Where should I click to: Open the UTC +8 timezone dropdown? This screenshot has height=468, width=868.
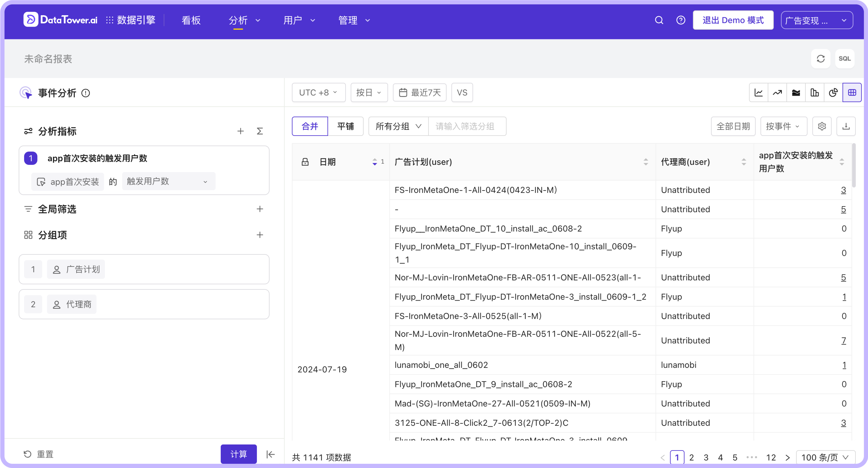318,92
